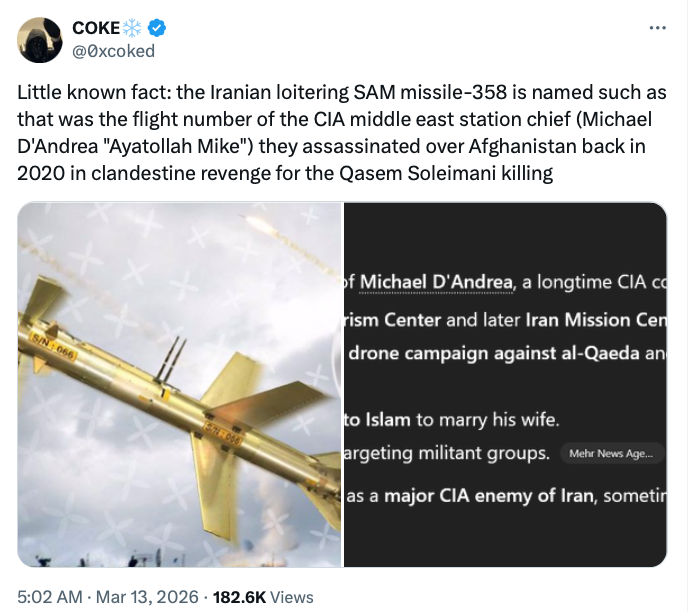Click the COKE profile avatar
The image size is (689, 612).
coord(39,39)
